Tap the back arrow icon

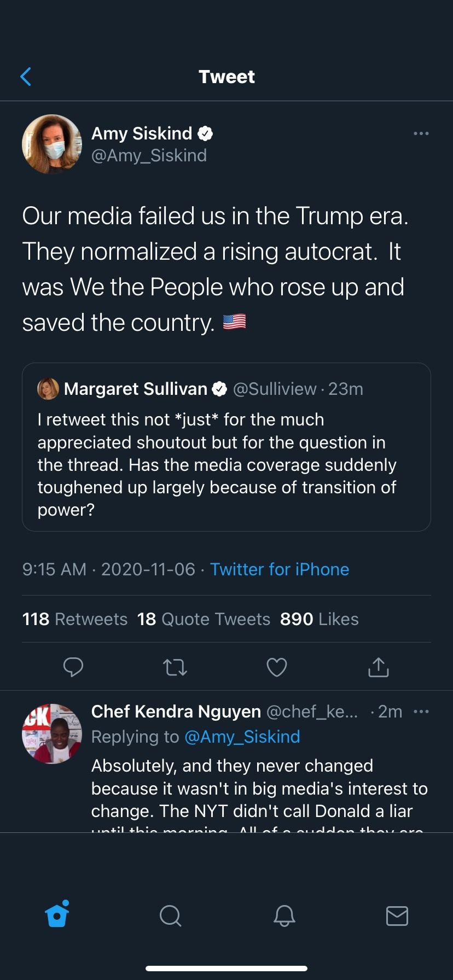(26, 77)
